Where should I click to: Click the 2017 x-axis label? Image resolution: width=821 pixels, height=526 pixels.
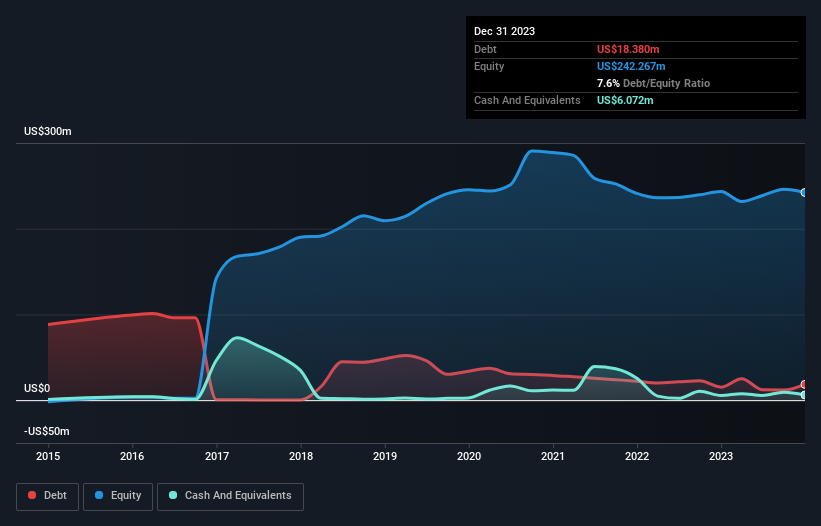[217, 456]
